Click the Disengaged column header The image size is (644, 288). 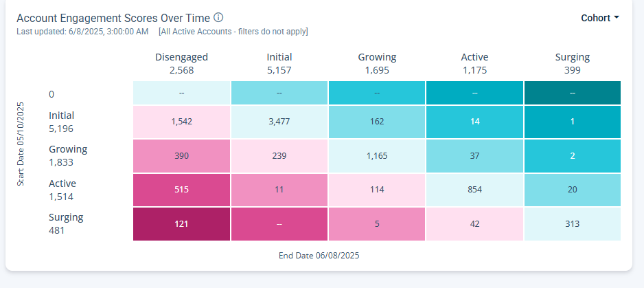coord(181,63)
